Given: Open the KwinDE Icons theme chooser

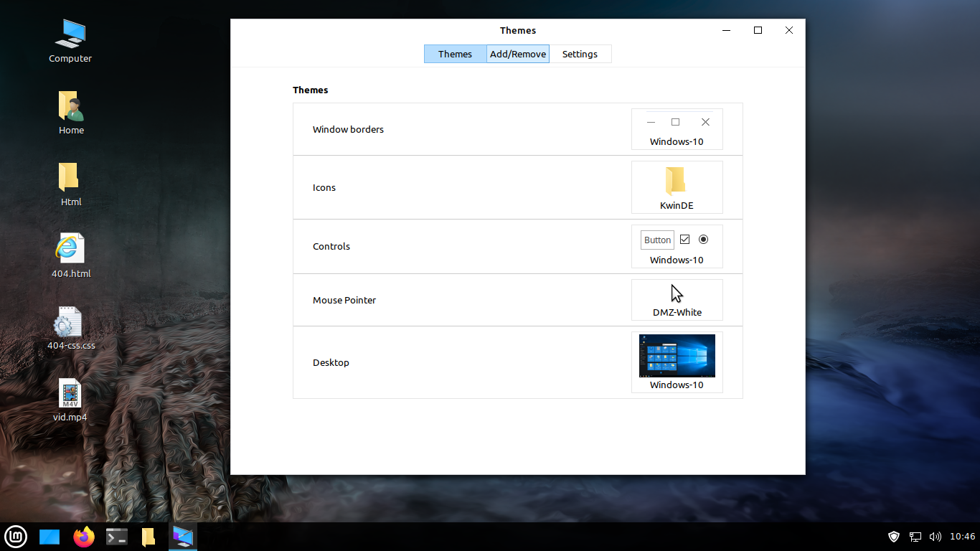Looking at the screenshot, I should tap(677, 187).
